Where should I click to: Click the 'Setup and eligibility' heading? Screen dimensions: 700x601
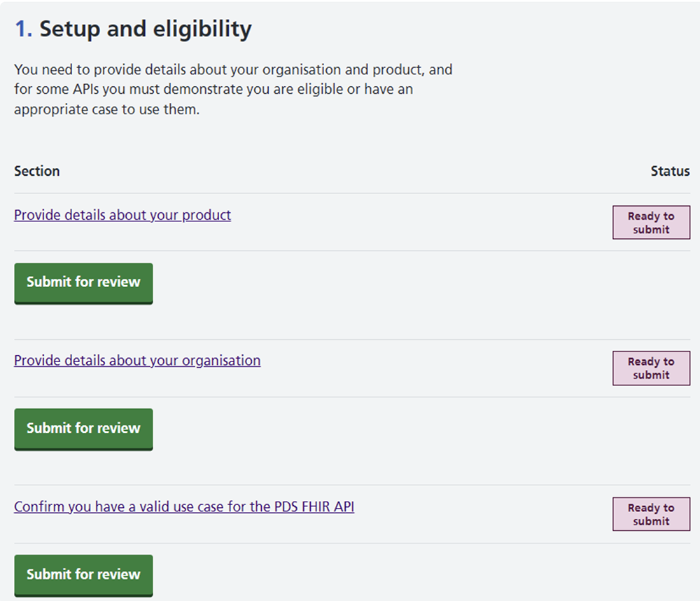pyautogui.click(x=145, y=29)
